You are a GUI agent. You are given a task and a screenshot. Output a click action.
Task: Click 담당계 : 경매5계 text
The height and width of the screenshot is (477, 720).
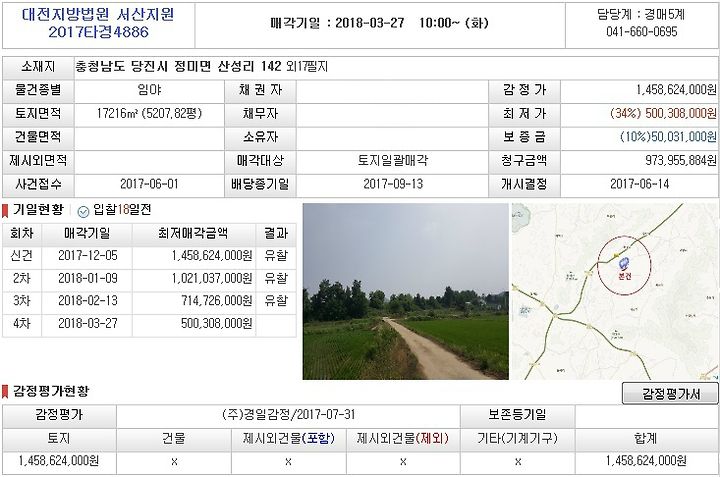click(x=641, y=14)
